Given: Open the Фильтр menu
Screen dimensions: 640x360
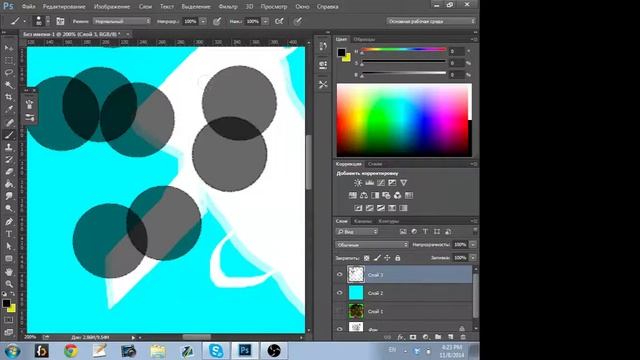Looking at the screenshot, I should pyautogui.click(x=228, y=7).
